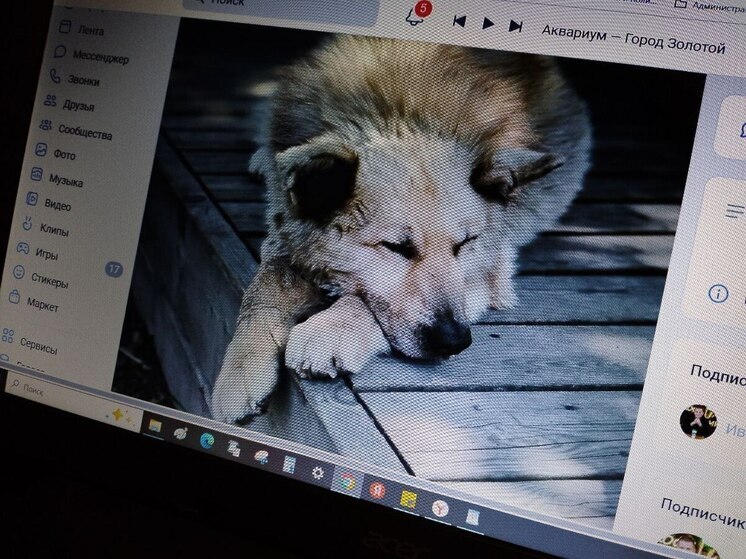Open Лента news feed in sidebar
This screenshot has height=559, width=746.
click(x=89, y=30)
